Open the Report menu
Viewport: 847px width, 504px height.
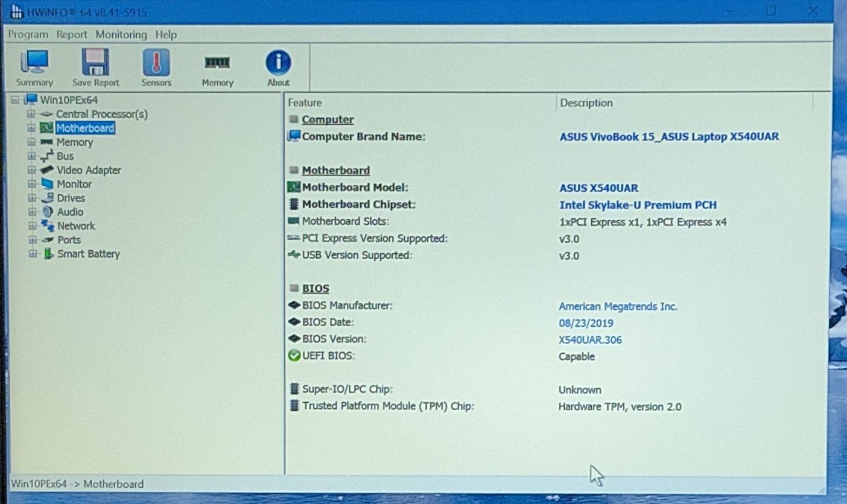point(72,34)
